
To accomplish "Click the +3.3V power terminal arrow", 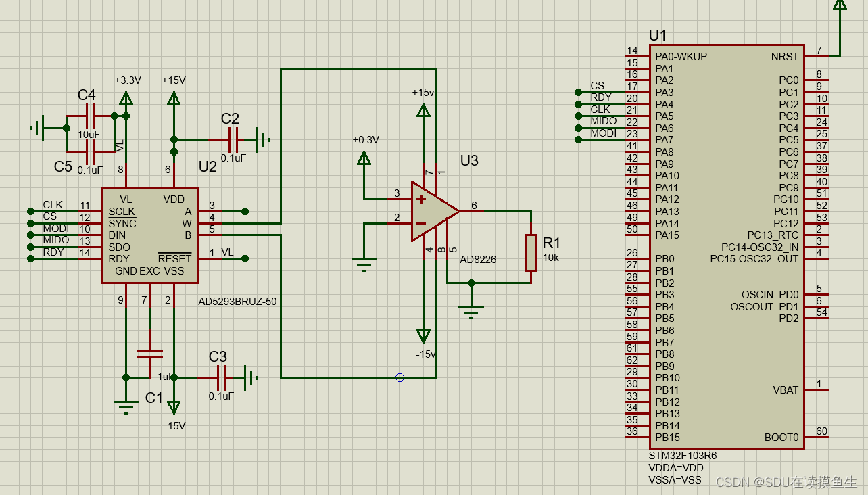I will 126,99.
